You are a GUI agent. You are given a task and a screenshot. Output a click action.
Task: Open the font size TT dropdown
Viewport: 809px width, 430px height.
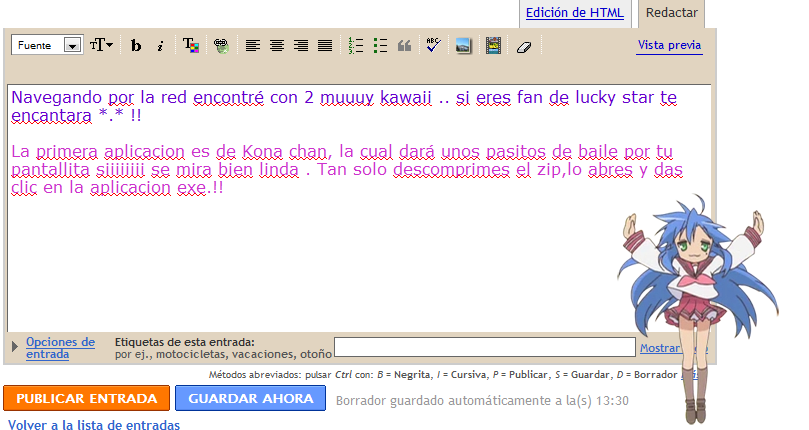(x=101, y=45)
